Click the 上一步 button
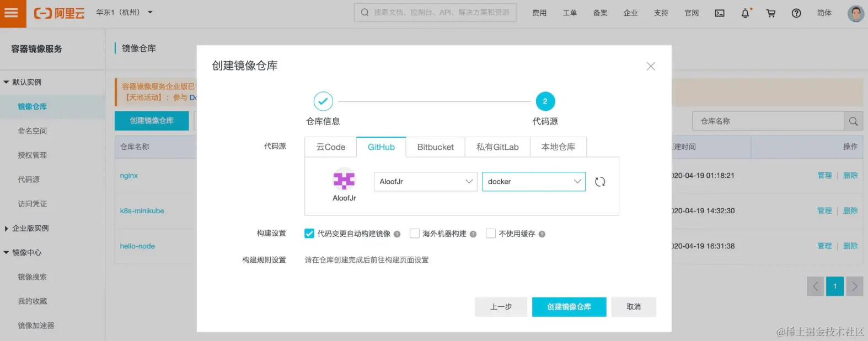This screenshot has height=341, width=868. [501, 307]
